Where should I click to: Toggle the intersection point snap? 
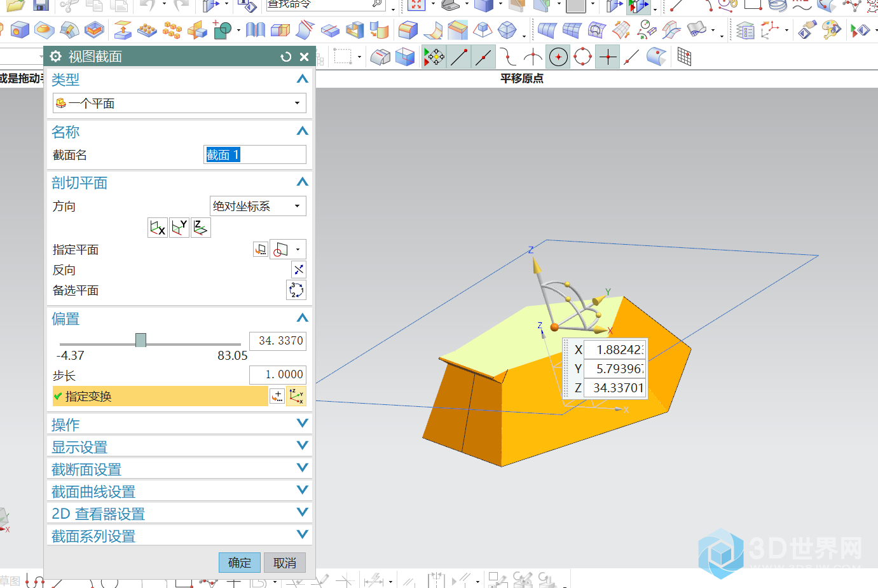click(x=533, y=57)
